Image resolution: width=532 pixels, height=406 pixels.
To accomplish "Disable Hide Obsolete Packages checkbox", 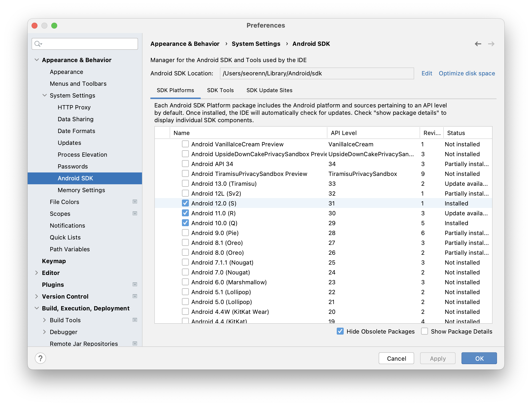I will pos(340,331).
